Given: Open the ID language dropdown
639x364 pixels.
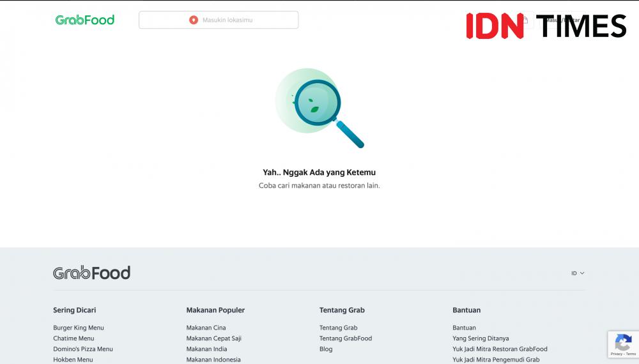Looking at the screenshot, I should [x=578, y=273].
